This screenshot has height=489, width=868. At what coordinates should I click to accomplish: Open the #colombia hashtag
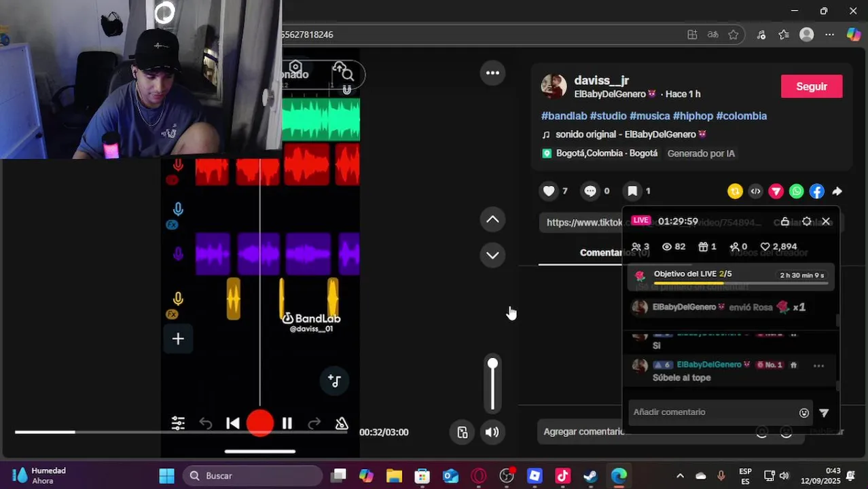click(741, 116)
